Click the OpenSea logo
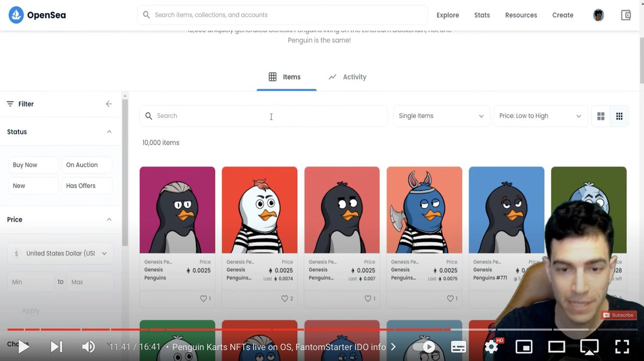This screenshot has width=644, height=361. 37,15
